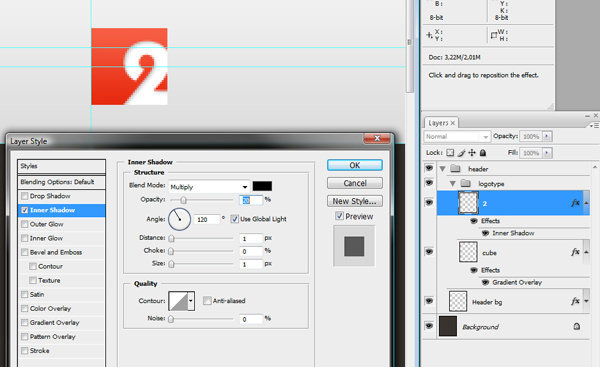Viewport: 600px width, 367px height.
Task: Enable the Drop Shadow checkbox
Action: [24, 196]
